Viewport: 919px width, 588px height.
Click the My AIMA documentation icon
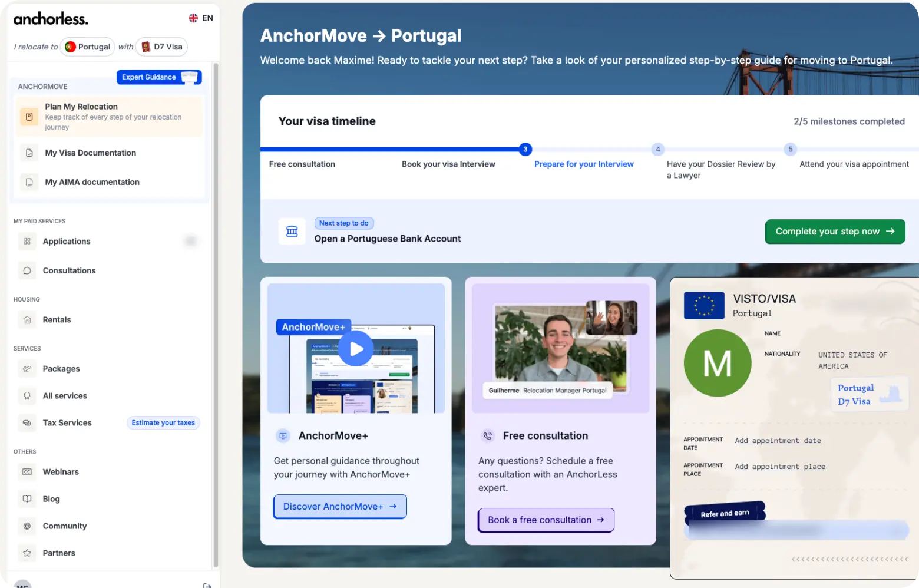tap(29, 182)
